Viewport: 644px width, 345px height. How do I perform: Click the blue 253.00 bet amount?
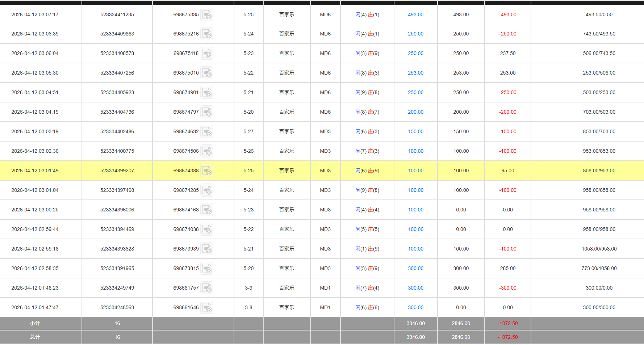click(415, 73)
